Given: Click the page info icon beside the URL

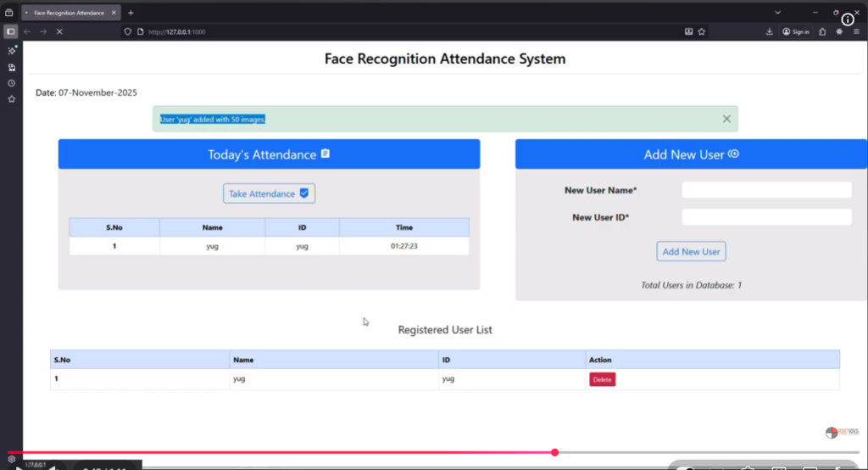Looking at the screenshot, I should [141, 31].
